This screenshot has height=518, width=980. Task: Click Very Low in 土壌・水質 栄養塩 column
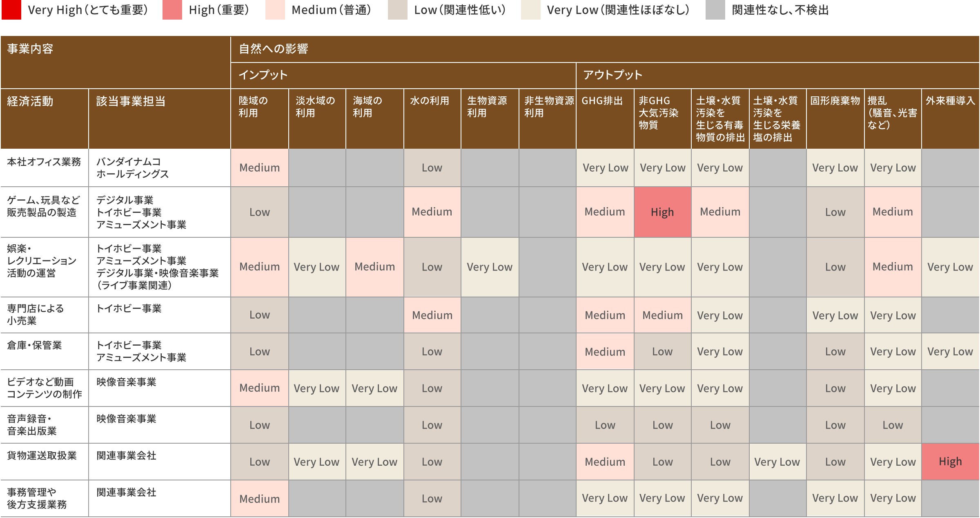coord(778,462)
